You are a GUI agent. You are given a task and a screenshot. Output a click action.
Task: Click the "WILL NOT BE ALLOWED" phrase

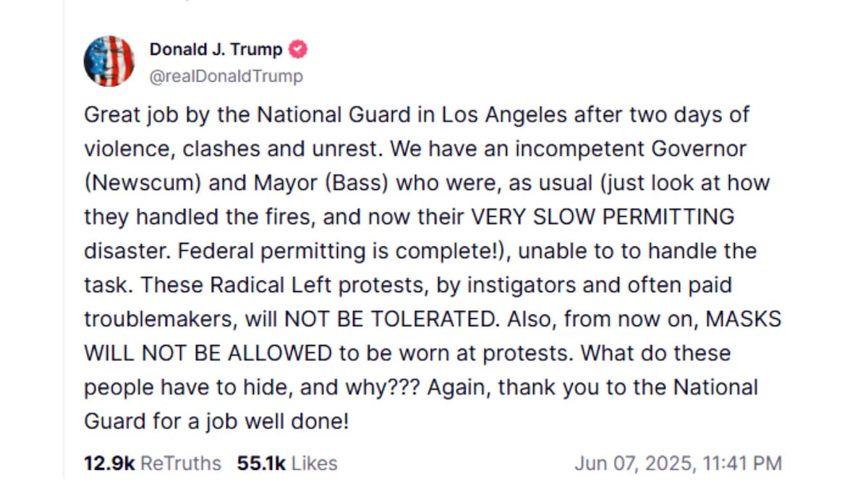(204, 354)
